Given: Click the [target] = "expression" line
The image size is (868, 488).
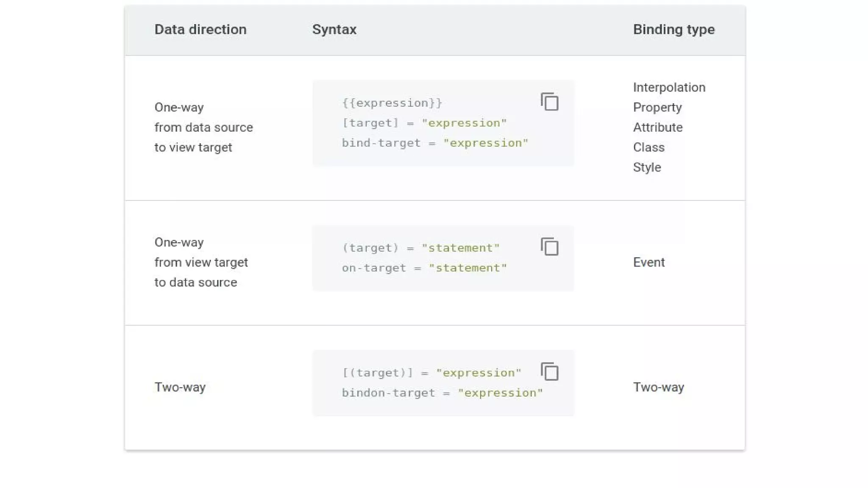Looking at the screenshot, I should tap(424, 123).
